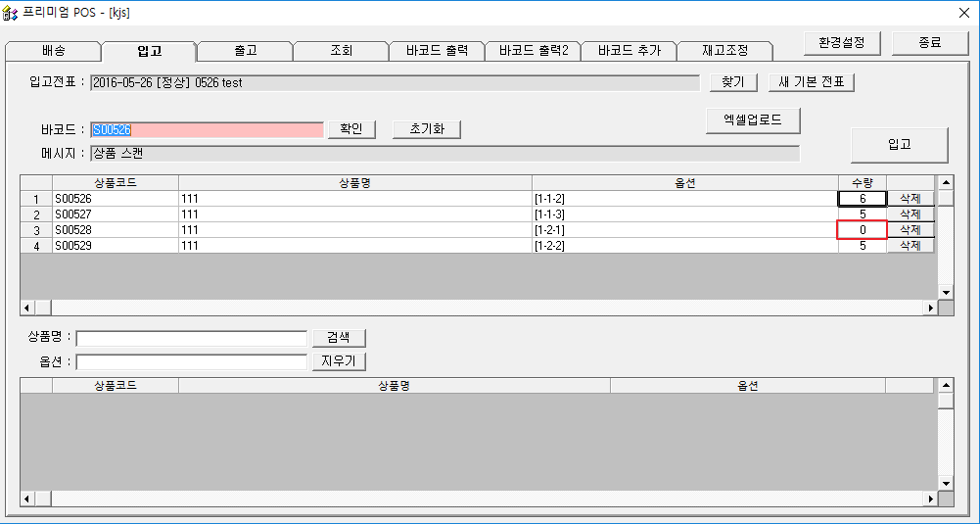The image size is (980, 524).
Task: Open the 바코드 출력2 tab
Action: [534, 51]
